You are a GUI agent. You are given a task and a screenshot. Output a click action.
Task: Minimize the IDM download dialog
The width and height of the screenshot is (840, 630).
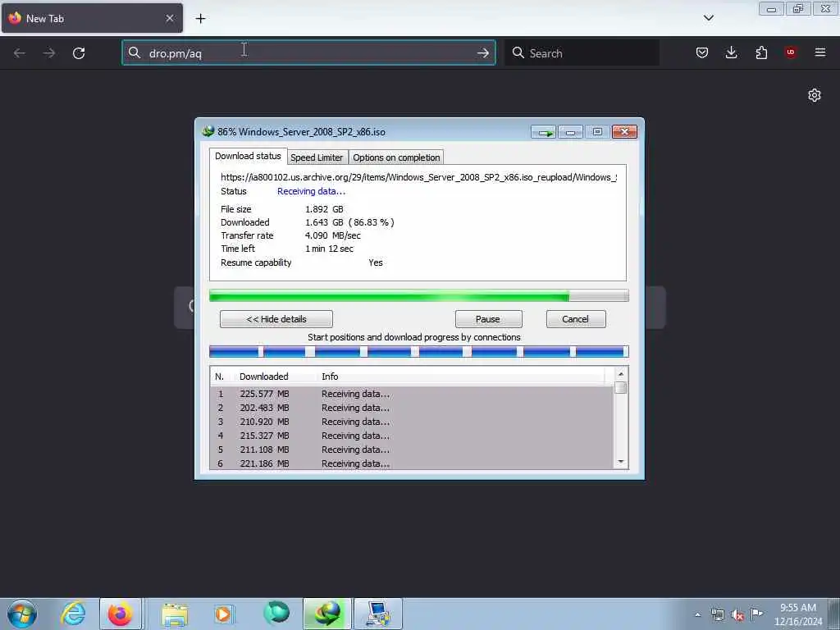click(x=571, y=132)
